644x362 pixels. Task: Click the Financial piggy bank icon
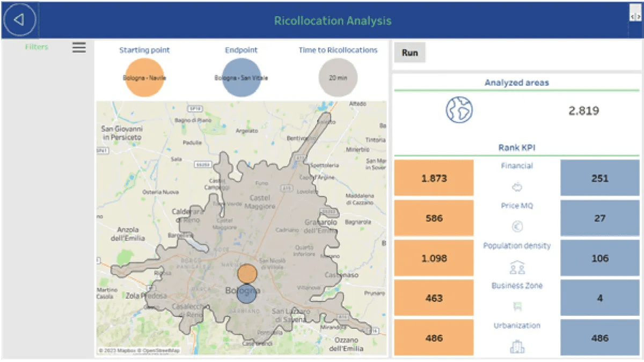point(517,187)
